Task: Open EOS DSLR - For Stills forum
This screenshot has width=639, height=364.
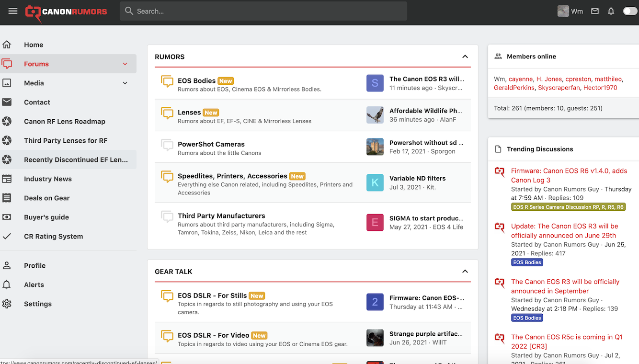Action: (x=212, y=296)
